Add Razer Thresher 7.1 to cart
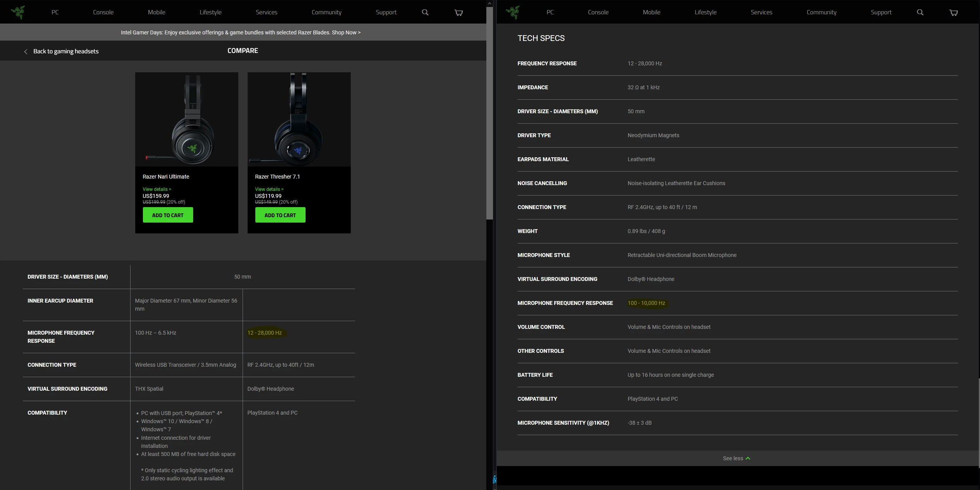This screenshot has width=980, height=490. click(x=280, y=215)
